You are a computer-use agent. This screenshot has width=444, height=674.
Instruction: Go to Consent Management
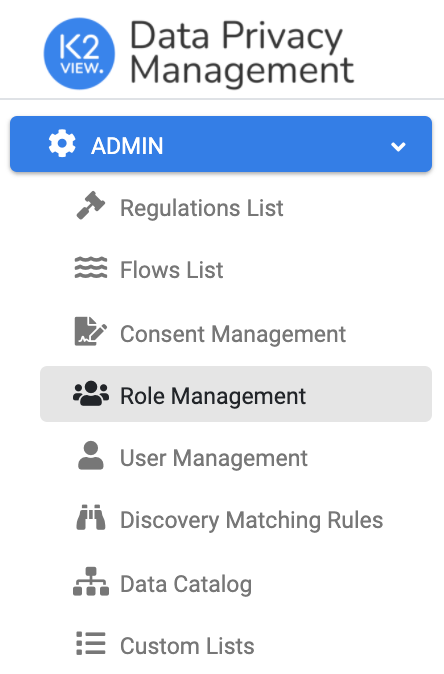(233, 334)
